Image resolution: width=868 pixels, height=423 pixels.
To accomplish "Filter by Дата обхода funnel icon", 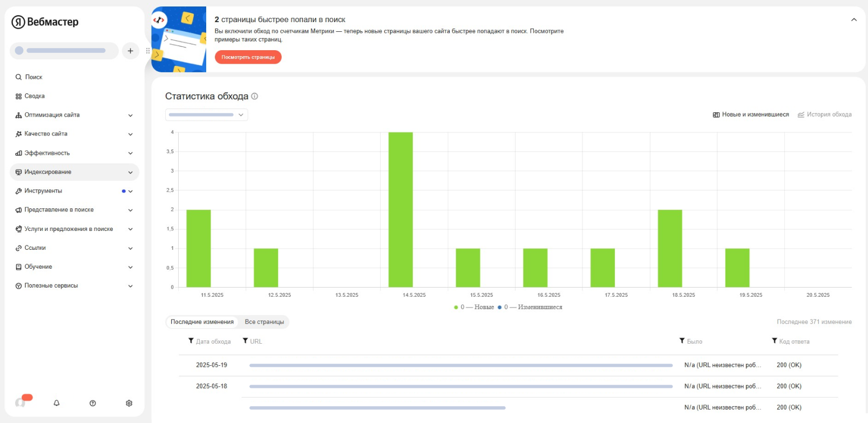I will click(x=191, y=341).
